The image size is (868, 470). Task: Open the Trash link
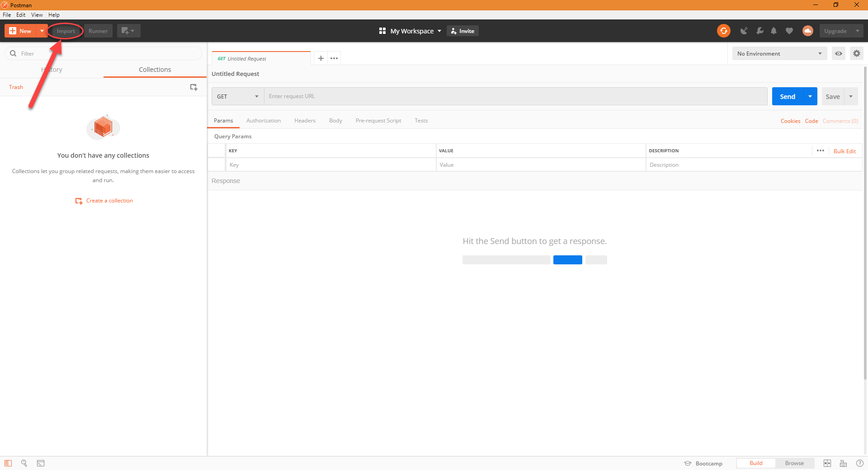click(x=16, y=87)
